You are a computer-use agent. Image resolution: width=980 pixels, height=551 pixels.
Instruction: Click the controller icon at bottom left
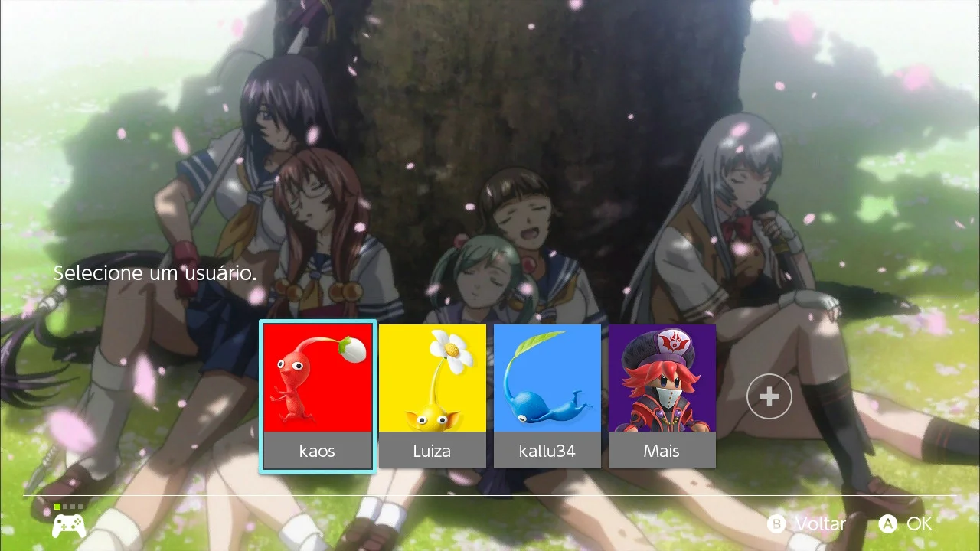68,524
